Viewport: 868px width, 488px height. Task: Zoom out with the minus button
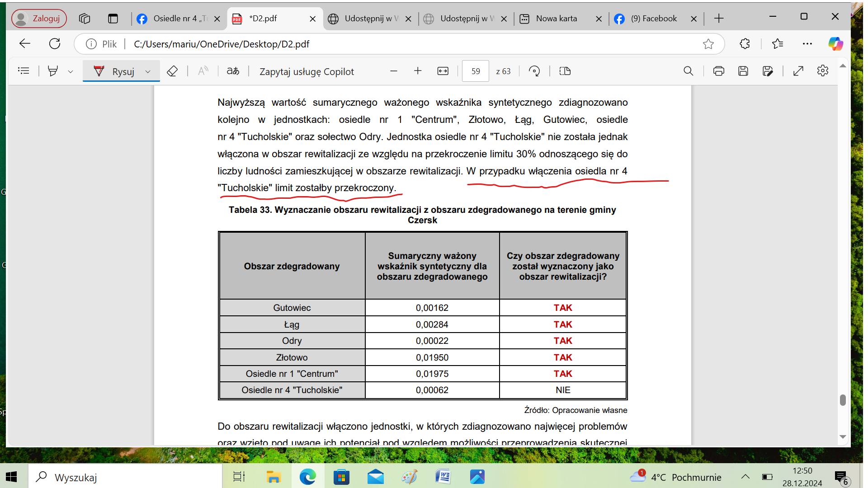coord(394,71)
